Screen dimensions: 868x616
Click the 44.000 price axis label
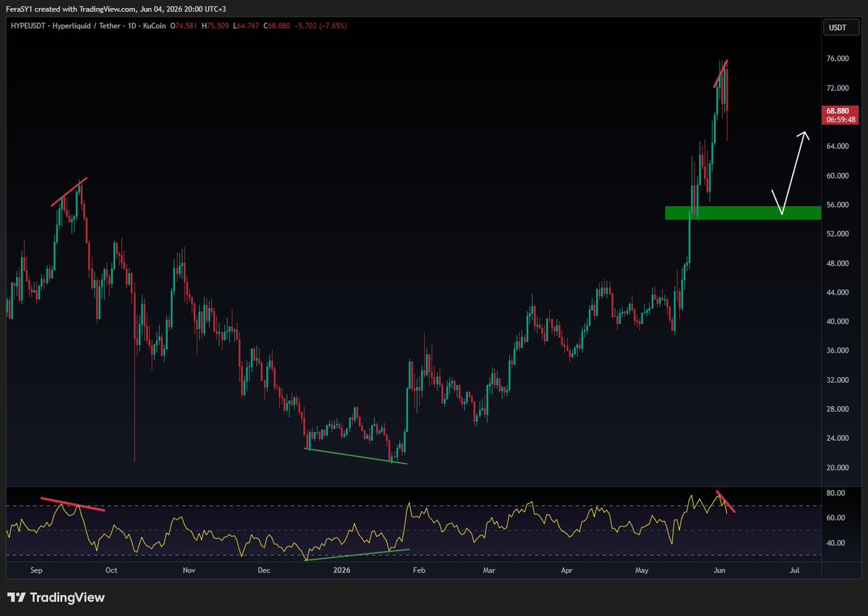839,292
